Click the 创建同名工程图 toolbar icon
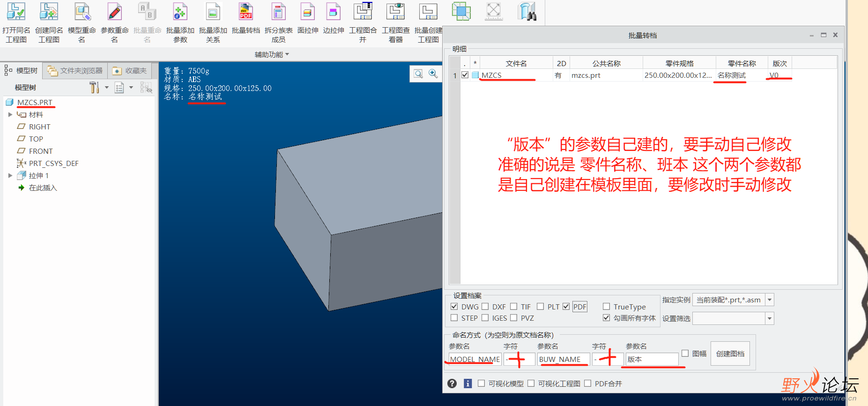The image size is (868, 406). pos(49,11)
